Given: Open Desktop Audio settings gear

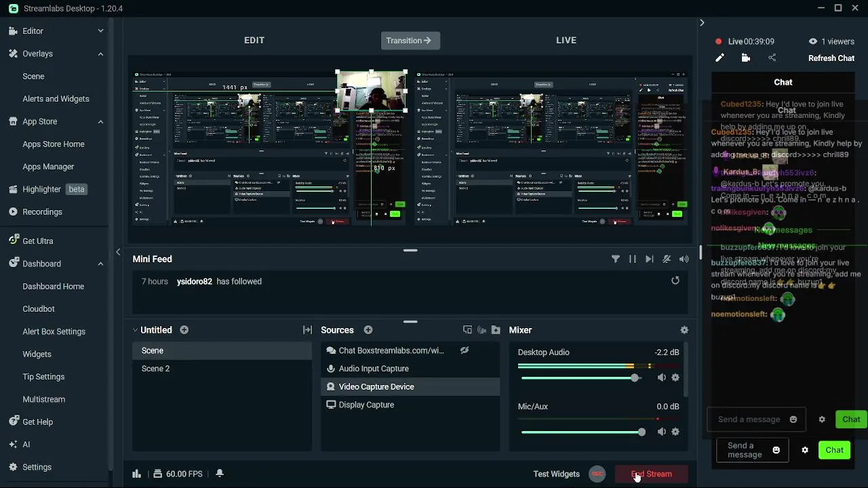Looking at the screenshot, I should point(675,378).
